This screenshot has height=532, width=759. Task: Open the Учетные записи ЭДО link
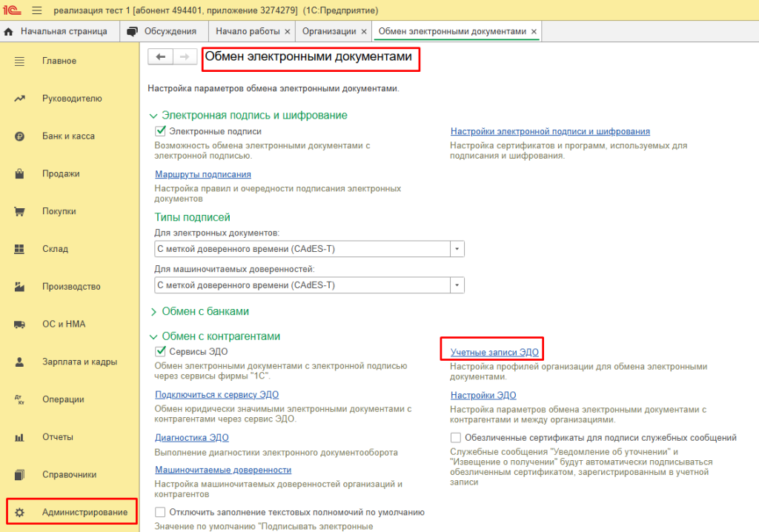pyautogui.click(x=494, y=352)
